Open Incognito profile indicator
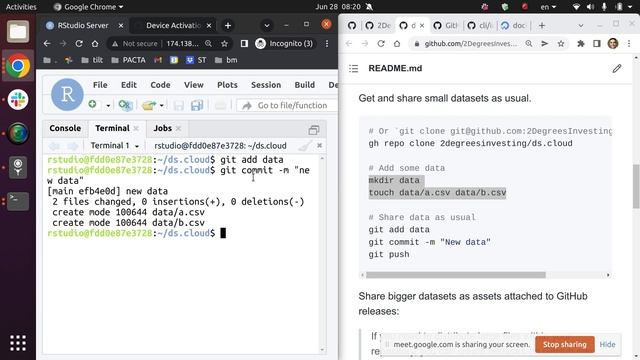 coord(284,43)
